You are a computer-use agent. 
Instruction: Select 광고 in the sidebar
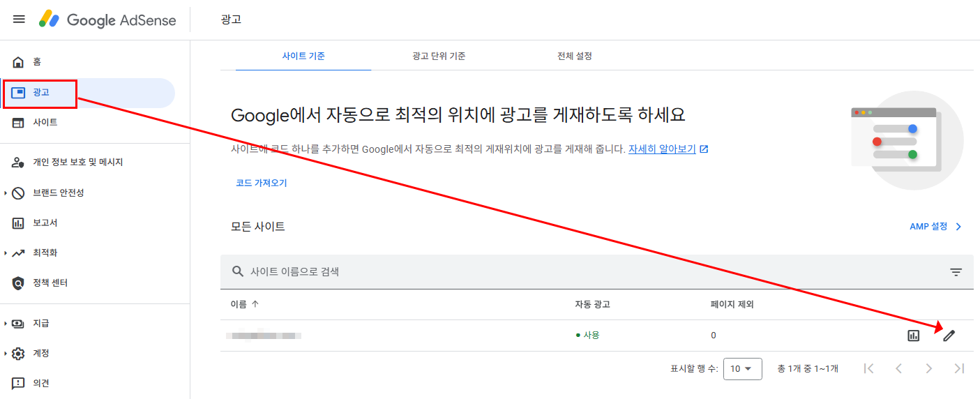[x=87, y=93]
